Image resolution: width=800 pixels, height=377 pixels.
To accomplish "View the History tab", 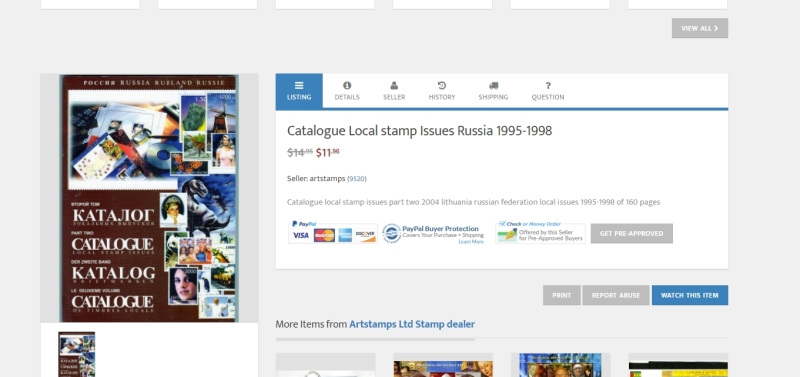I will click(441, 91).
